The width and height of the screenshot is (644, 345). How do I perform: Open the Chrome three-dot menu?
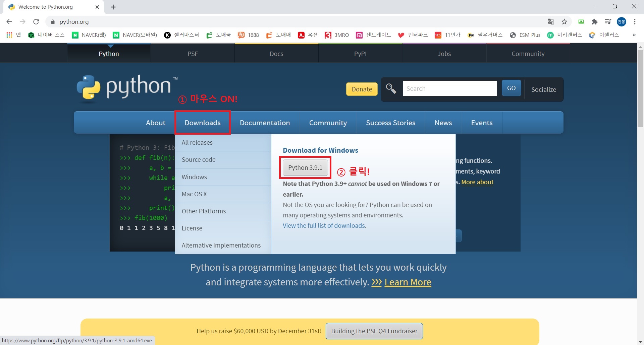pyautogui.click(x=635, y=22)
